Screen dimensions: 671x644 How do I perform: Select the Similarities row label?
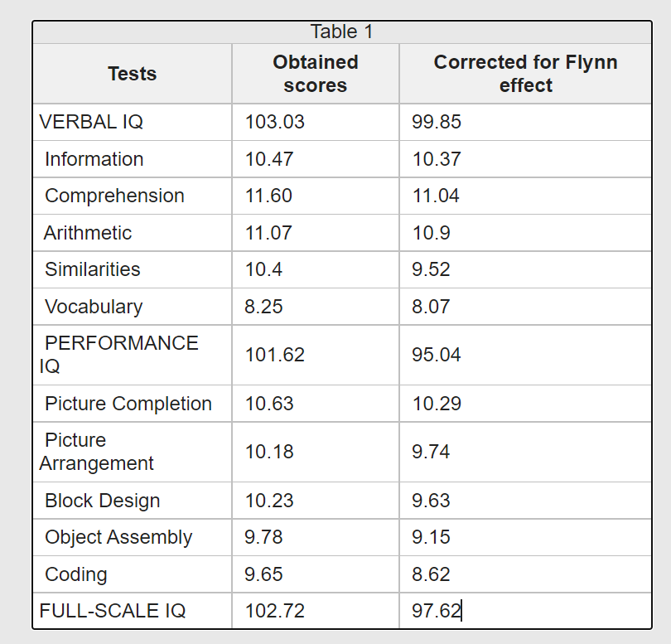coord(92,269)
